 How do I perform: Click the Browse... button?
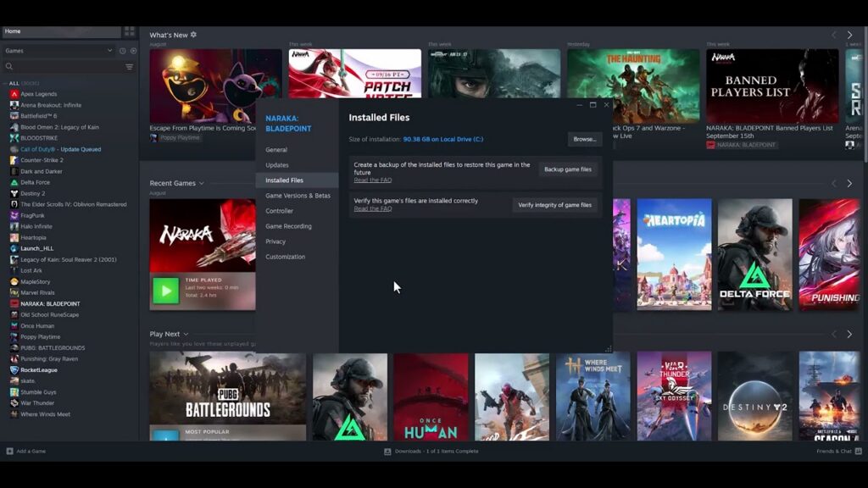click(585, 140)
